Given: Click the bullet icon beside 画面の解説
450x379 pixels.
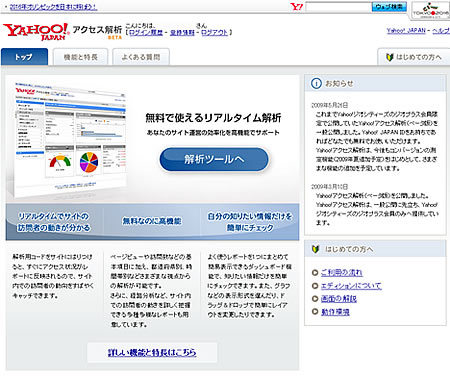Looking at the screenshot, I should [x=315, y=299].
